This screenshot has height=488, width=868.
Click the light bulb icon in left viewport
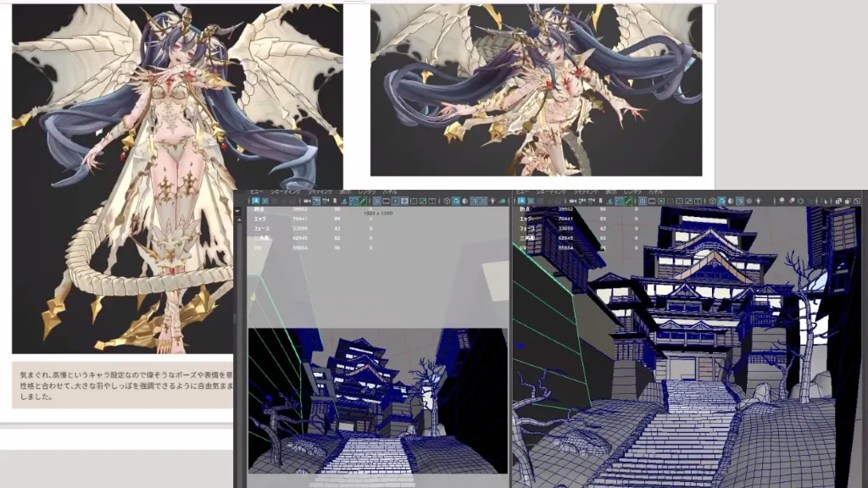coord(492,201)
